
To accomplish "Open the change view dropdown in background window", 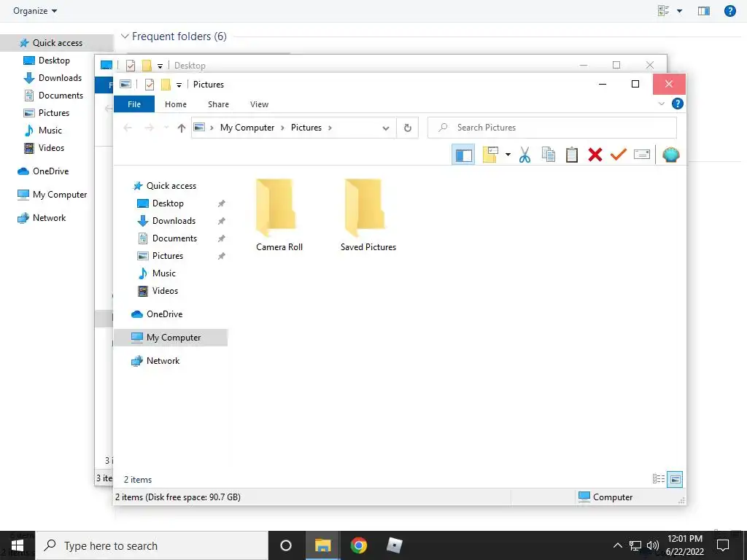I will pos(679,11).
